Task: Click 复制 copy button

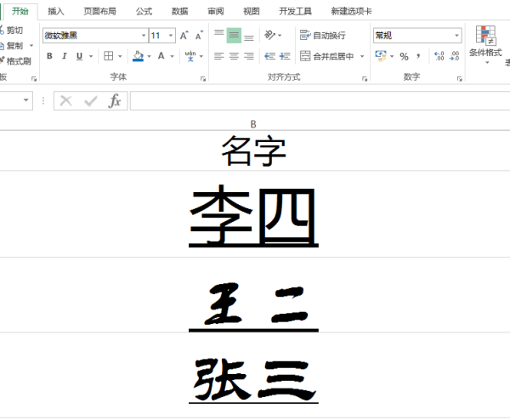Action: click(x=11, y=46)
